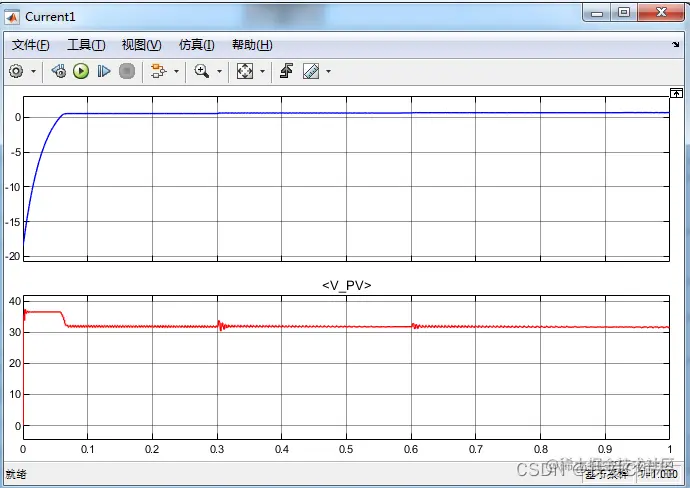Screen dimensions: 690x488
Task: Select the zoom magnifier tool
Action: (202, 71)
